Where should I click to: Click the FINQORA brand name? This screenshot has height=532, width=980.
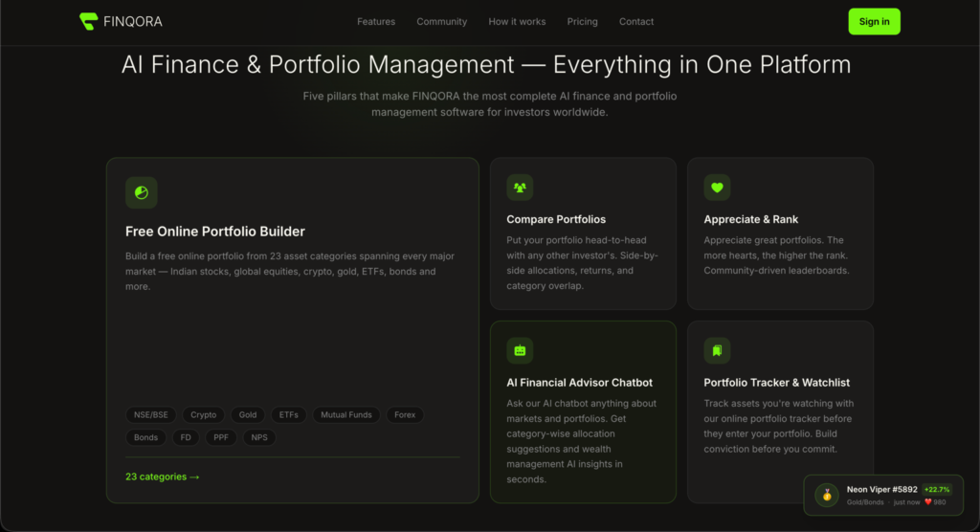click(x=132, y=22)
